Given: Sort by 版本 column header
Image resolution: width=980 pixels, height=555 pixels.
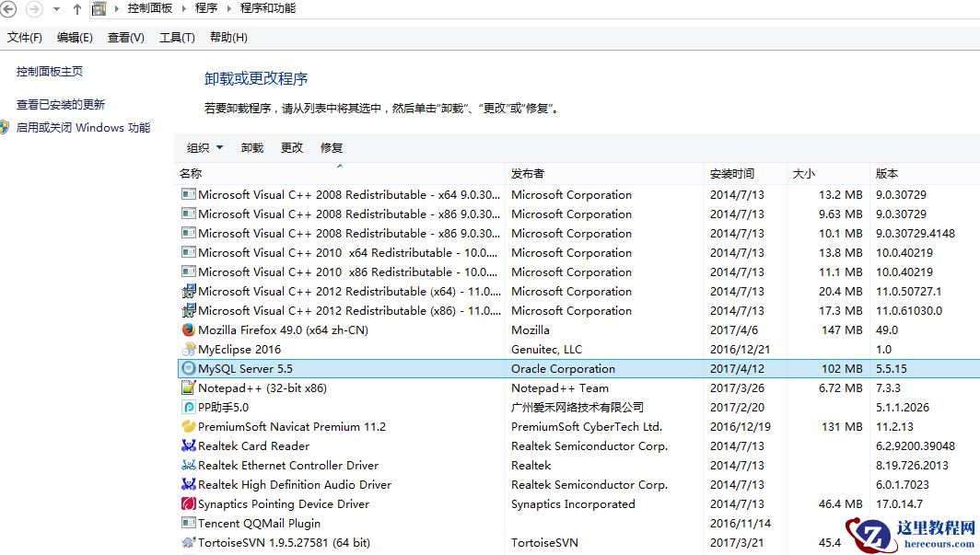Looking at the screenshot, I should (925, 174).
